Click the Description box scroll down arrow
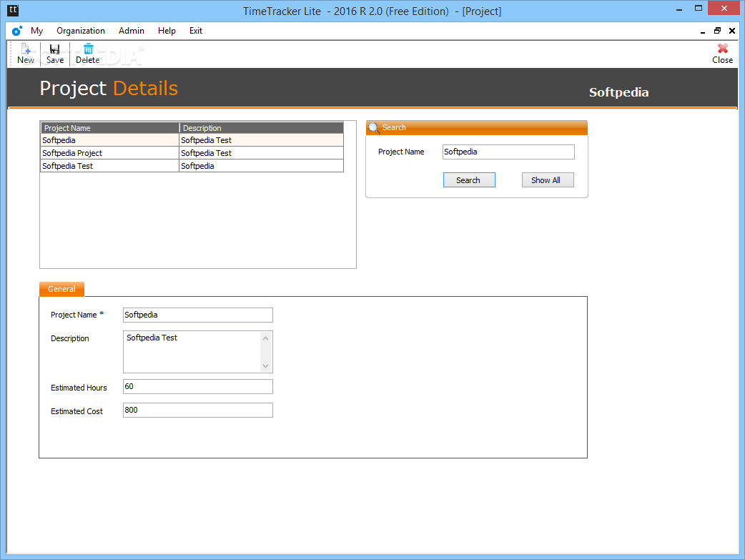 [x=265, y=366]
